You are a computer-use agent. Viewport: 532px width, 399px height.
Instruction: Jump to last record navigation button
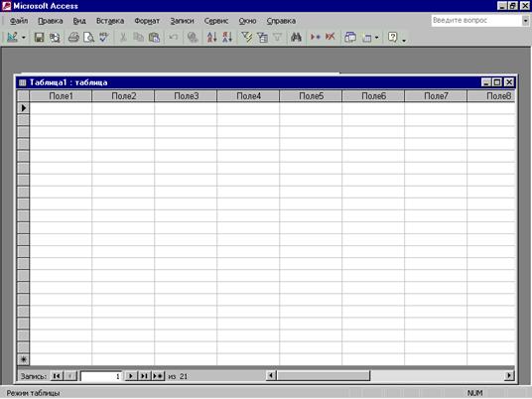[x=144, y=376]
